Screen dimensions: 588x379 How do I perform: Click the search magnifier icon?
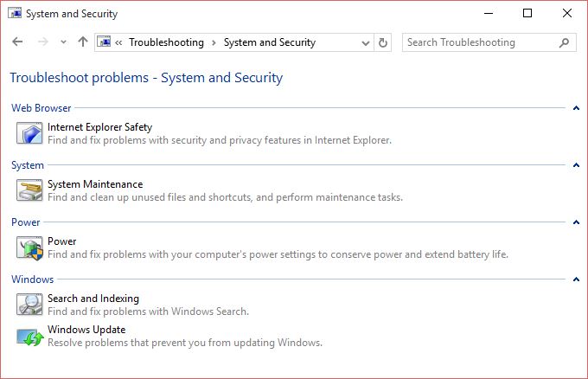point(564,42)
